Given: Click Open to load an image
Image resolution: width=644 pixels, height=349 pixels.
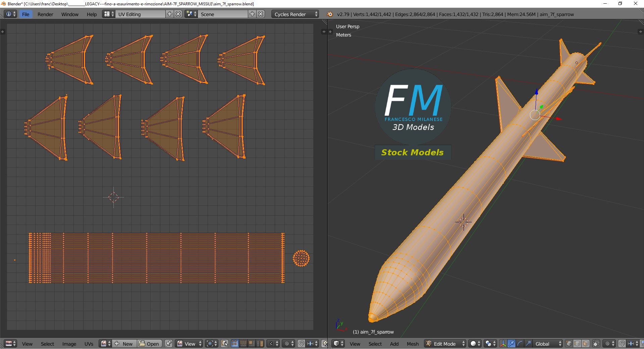Looking at the screenshot, I should coord(149,344).
